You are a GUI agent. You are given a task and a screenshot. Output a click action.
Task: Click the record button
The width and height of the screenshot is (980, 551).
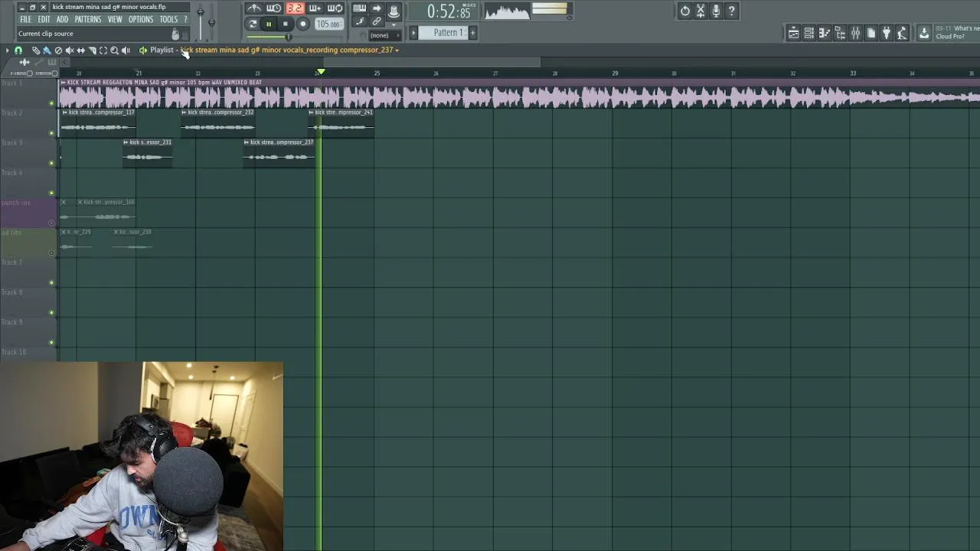click(303, 24)
